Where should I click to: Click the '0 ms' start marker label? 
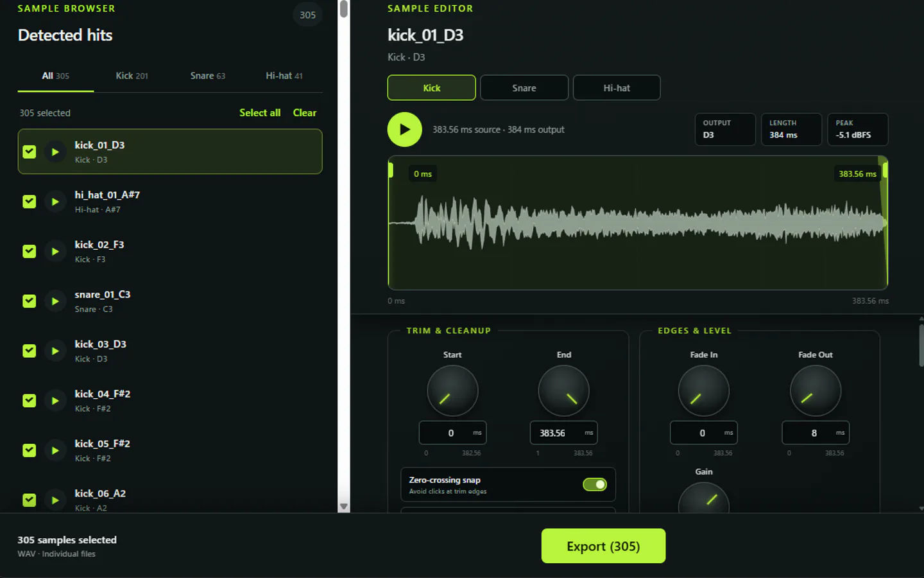coord(423,174)
